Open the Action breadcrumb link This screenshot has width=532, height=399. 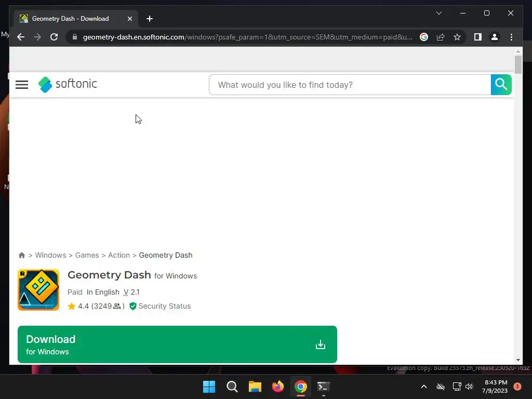point(119,255)
